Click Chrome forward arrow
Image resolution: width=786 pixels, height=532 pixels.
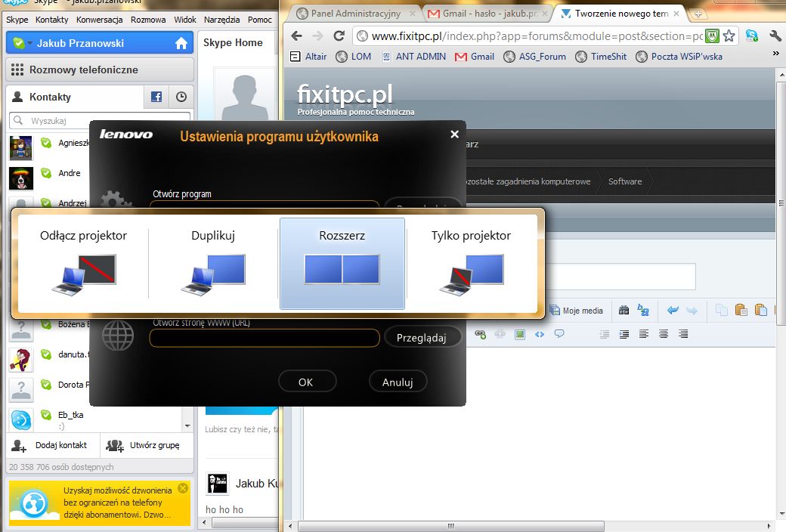click(x=318, y=36)
